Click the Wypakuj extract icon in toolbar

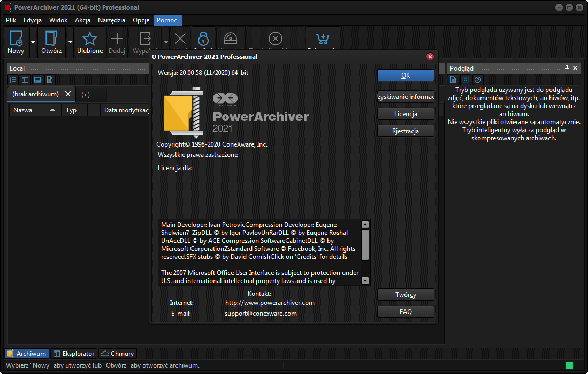pyautogui.click(x=145, y=39)
